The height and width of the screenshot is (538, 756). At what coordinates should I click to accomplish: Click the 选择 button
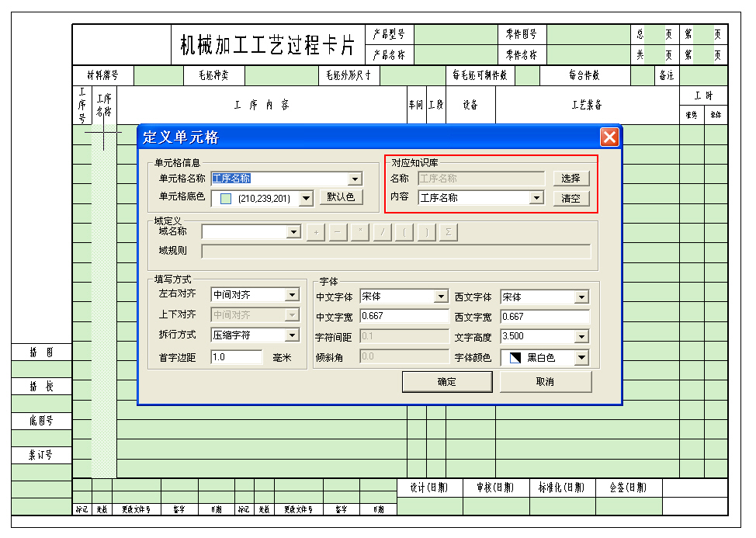click(570, 179)
